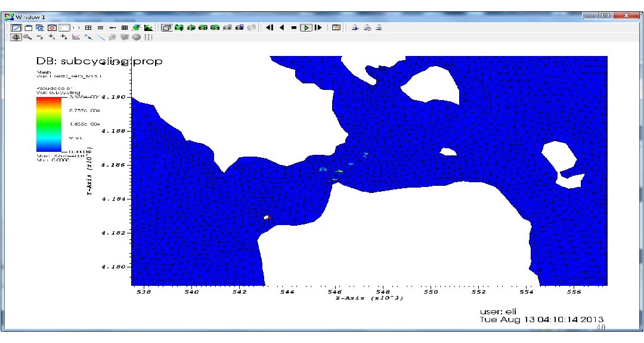Click the "556" X-axis tick label

coord(574,292)
